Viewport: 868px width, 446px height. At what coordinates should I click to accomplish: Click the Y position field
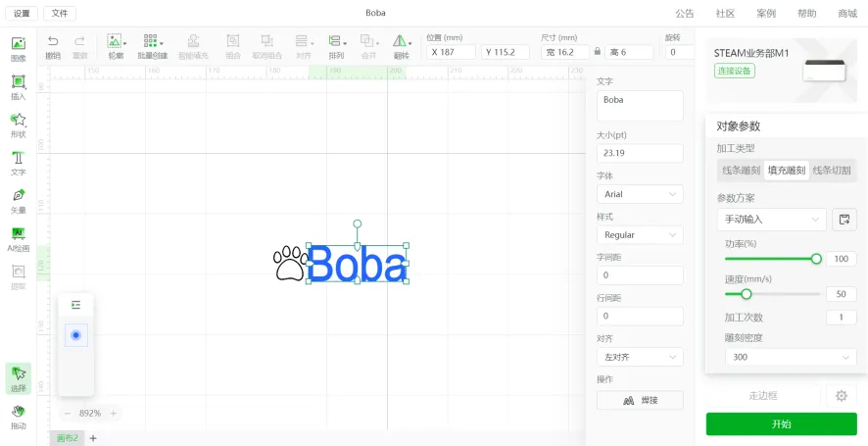[x=506, y=52]
